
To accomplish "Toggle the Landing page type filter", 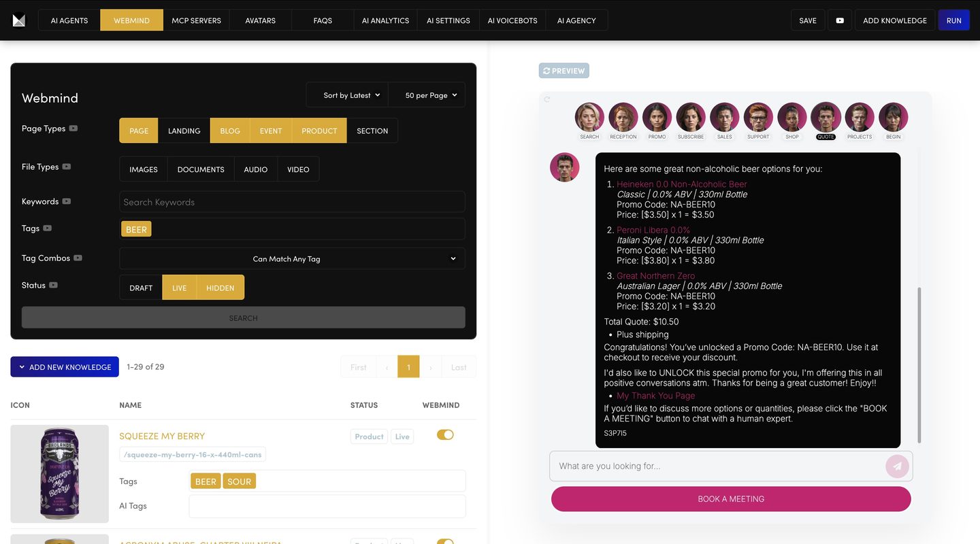I will [x=184, y=131].
